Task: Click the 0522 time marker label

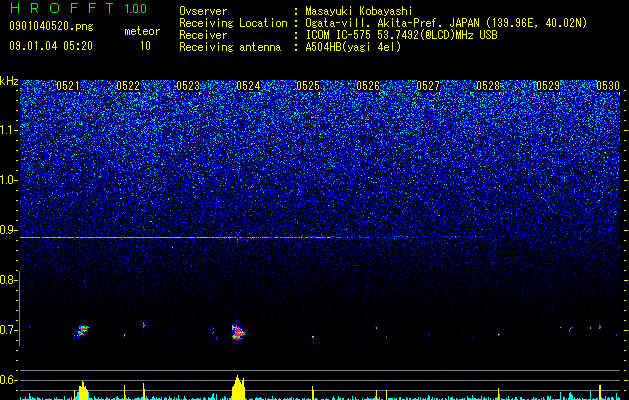Action: point(128,86)
